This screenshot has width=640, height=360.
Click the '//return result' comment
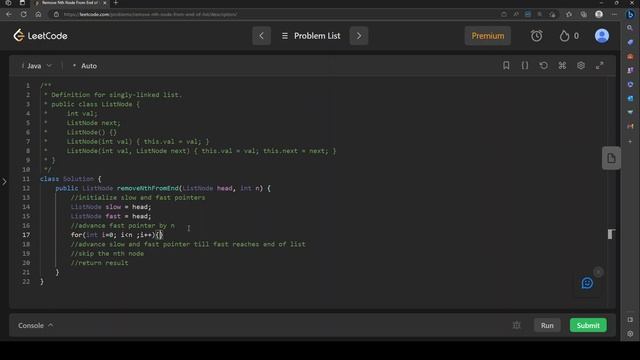click(100, 263)
